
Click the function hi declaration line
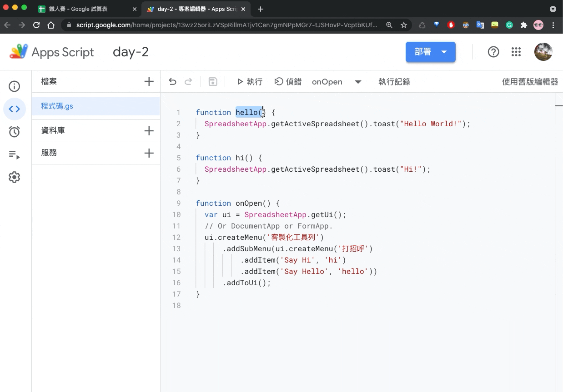pos(229,158)
